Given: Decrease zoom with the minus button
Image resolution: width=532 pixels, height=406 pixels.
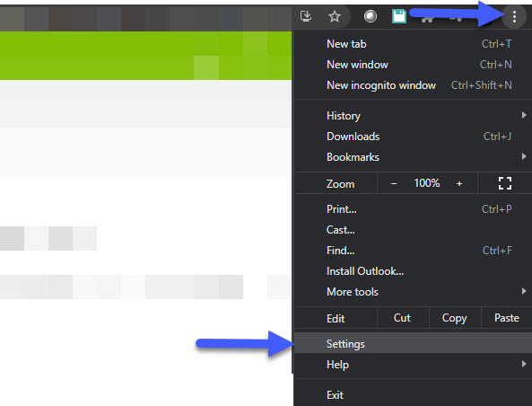Looking at the screenshot, I should pos(394,183).
